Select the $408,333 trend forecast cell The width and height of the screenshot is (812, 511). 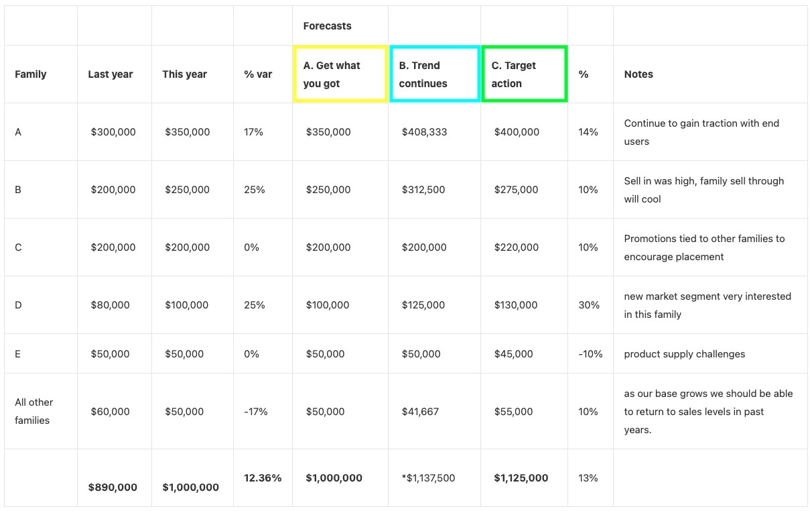pyautogui.click(x=425, y=132)
